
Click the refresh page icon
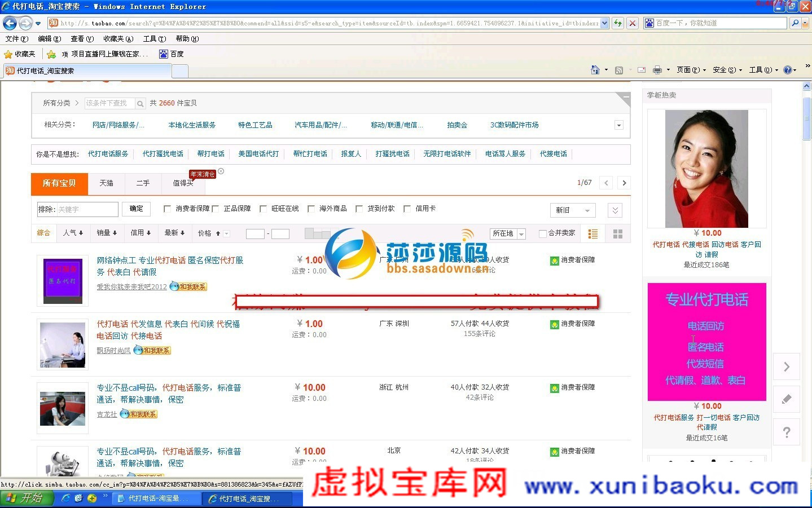point(618,23)
